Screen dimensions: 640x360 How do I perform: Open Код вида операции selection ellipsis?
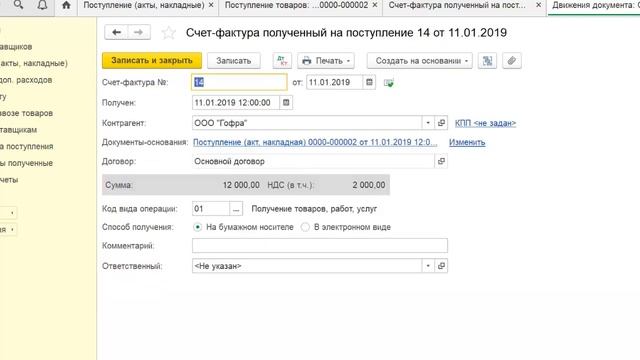tap(236, 209)
